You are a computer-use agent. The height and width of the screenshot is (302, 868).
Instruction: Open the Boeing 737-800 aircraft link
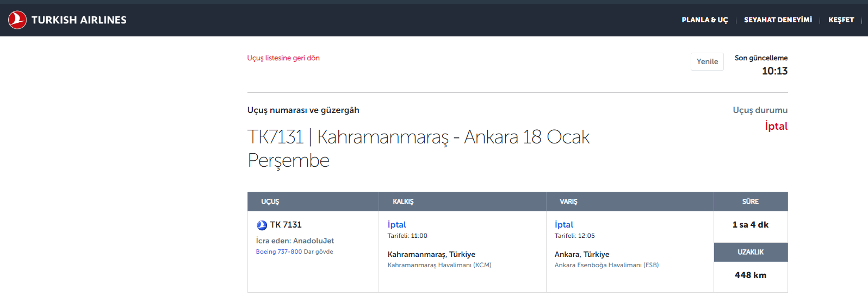click(x=278, y=252)
